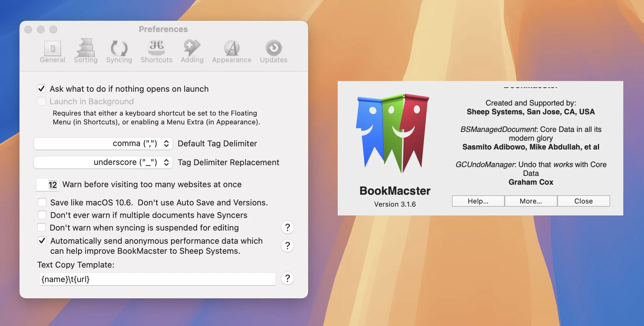The width and height of the screenshot is (644, 326).
Task: Click the More... button in About window
Action: (x=531, y=201)
